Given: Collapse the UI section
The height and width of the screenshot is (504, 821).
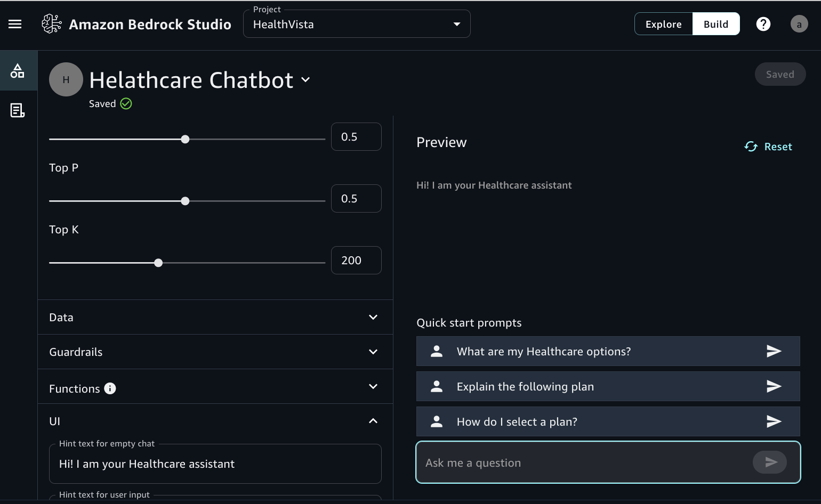Looking at the screenshot, I should [215, 421].
